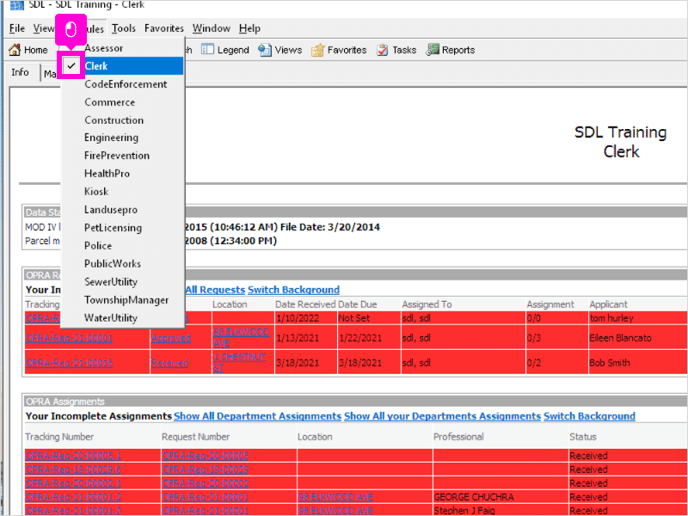Pick the Commerce module
Image resolution: width=688 pixels, height=516 pixels.
(122, 102)
